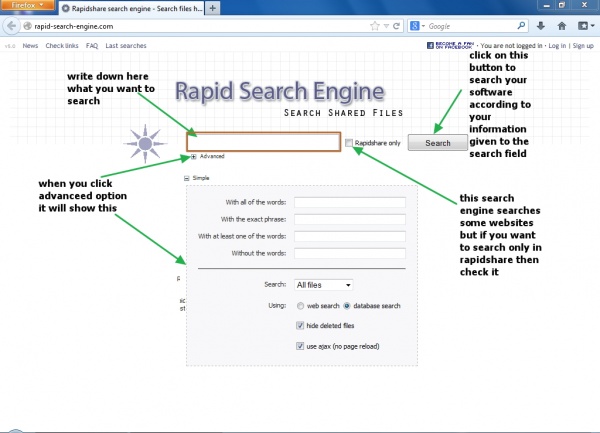This screenshot has height=433, width=600.
Task: Open the bookmarks menu icon
Action: (586, 26)
